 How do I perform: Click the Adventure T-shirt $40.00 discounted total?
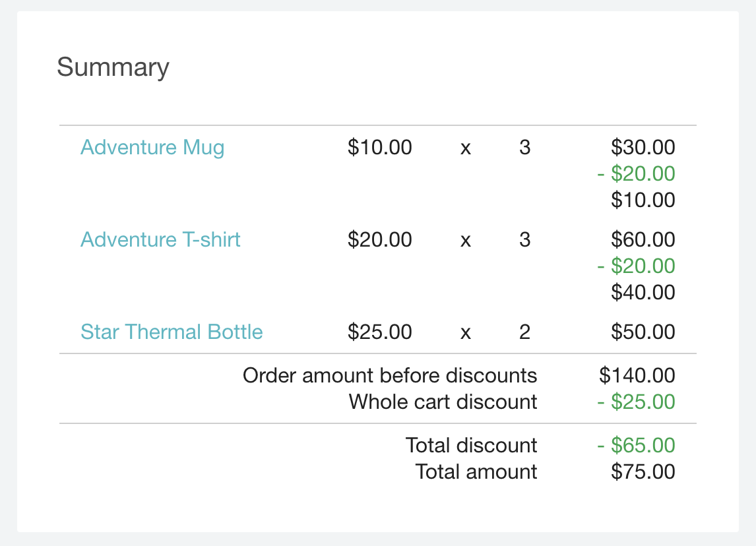pyautogui.click(x=643, y=292)
